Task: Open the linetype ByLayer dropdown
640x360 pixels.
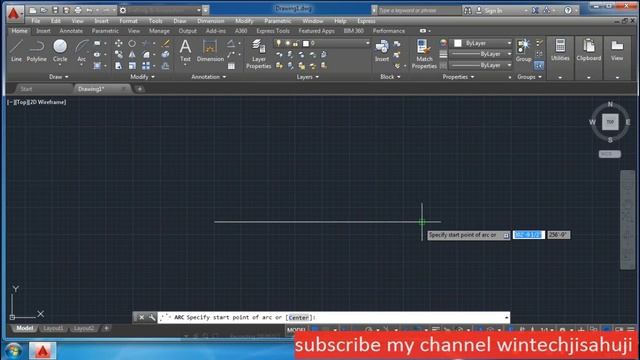Action: pos(481,65)
